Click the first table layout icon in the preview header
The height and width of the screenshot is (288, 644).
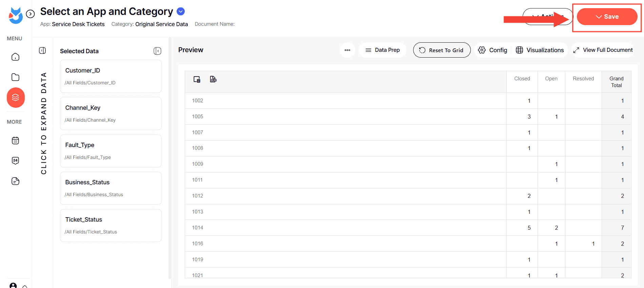pos(197,79)
